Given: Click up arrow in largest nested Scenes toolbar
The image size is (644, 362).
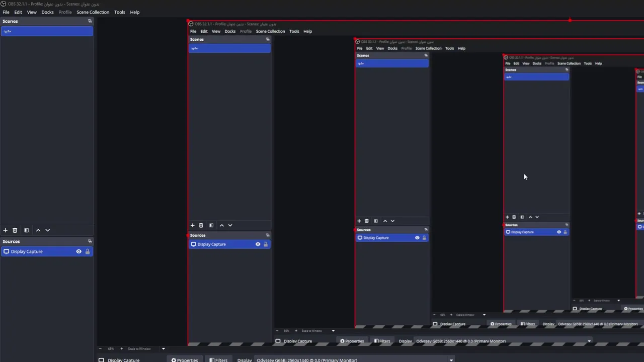Looking at the screenshot, I should point(221,225).
